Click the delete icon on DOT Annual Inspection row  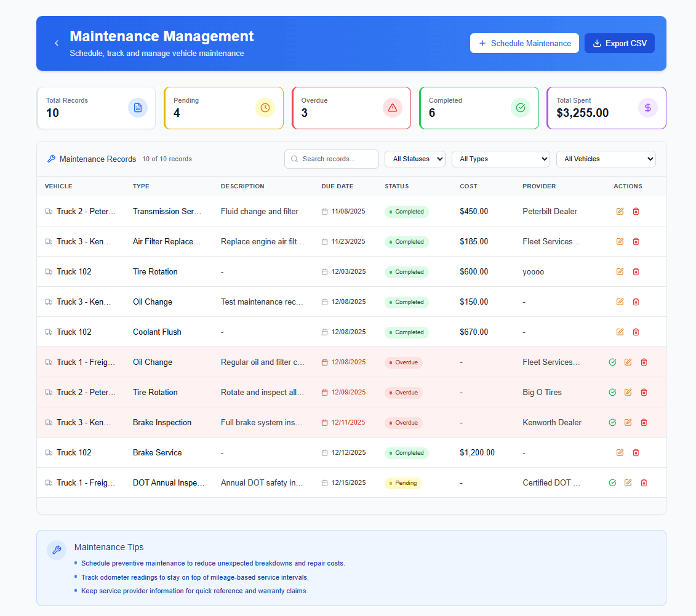(x=644, y=482)
